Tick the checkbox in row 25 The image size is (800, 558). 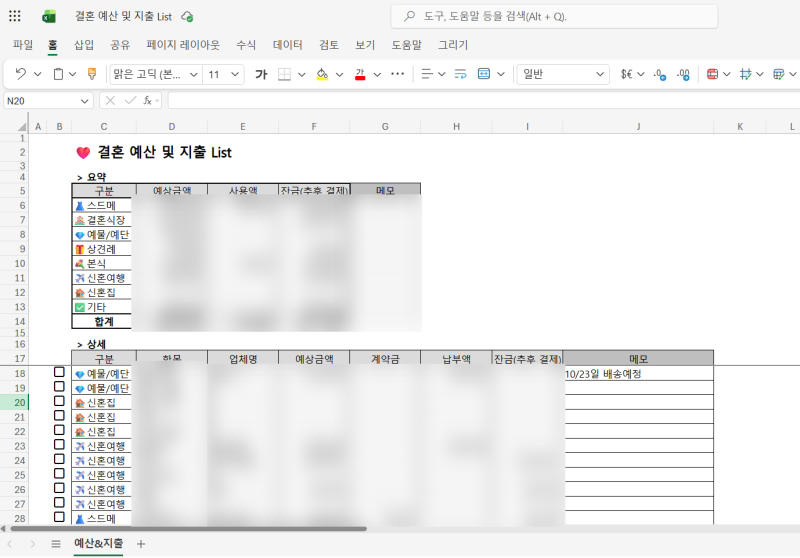pyautogui.click(x=59, y=473)
